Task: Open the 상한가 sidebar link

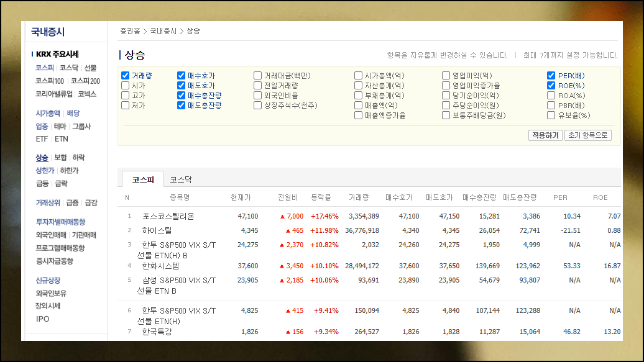Action: pos(45,170)
